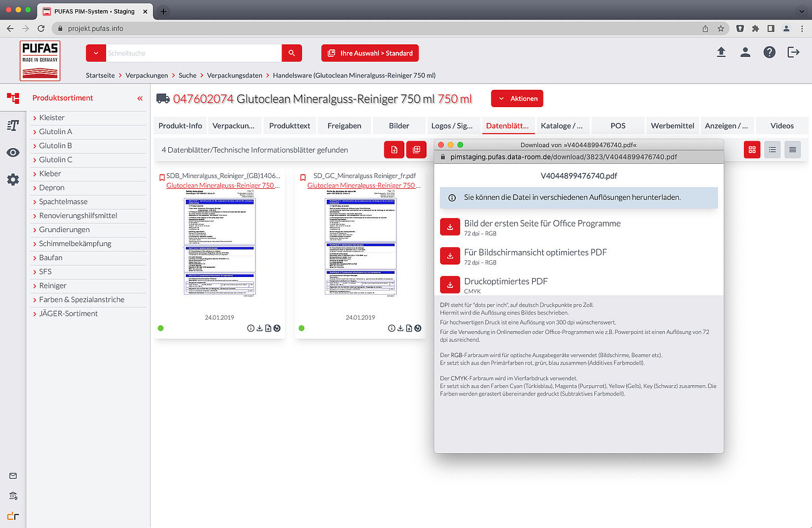The height and width of the screenshot is (528, 812).
Task: Click the Schnellsuche input field
Action: tap(194, 53)
